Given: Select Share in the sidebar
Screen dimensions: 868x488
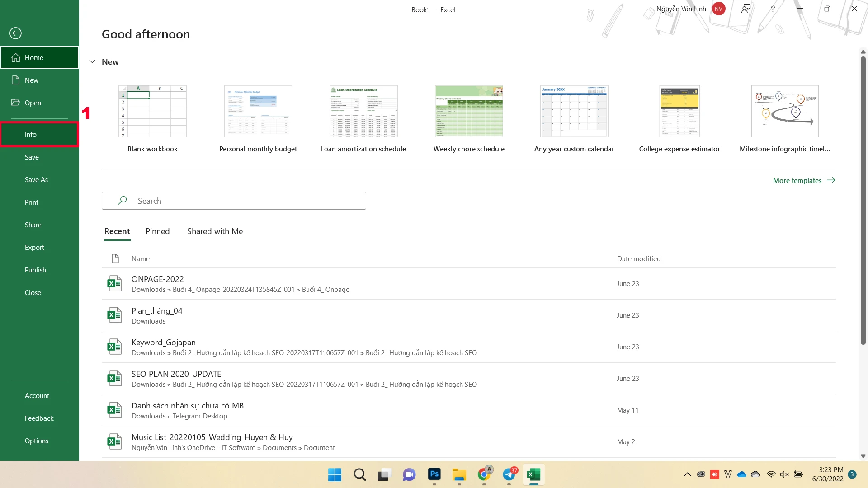Looking at the screenshot, I should (39, 225).
